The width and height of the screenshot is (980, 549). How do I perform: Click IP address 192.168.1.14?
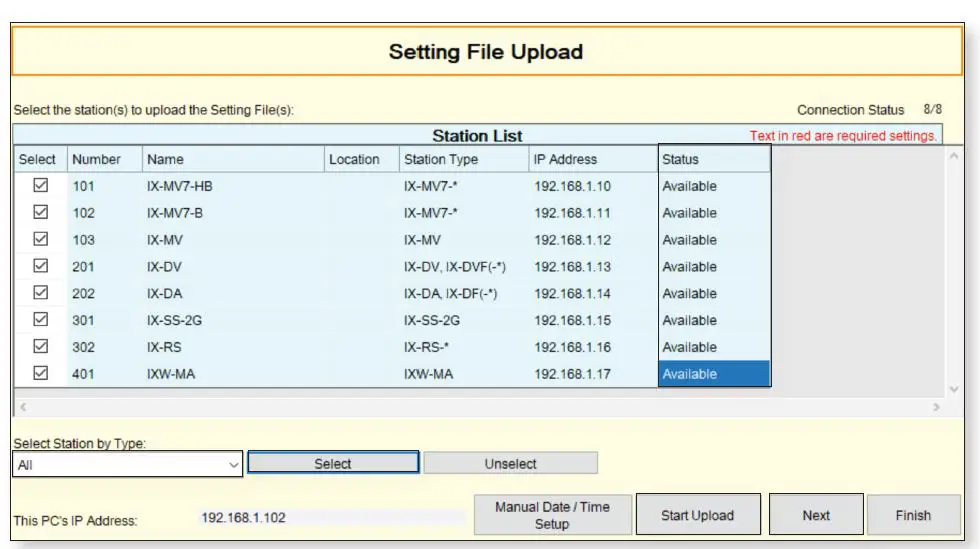[x=572, y=294]
